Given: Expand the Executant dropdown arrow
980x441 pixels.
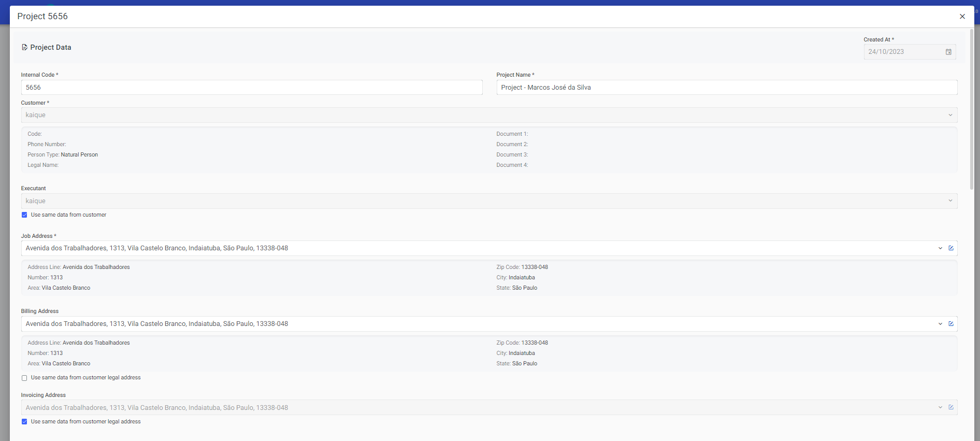Looking at the screenshot, I should point(950,201).
